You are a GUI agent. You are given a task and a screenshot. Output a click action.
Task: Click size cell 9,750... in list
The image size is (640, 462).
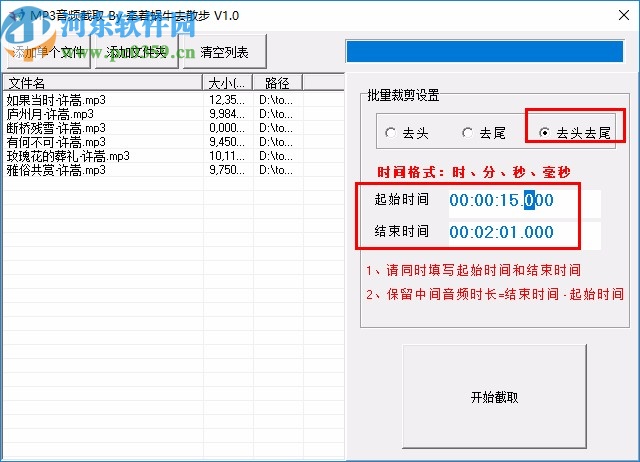pos(227,170)
